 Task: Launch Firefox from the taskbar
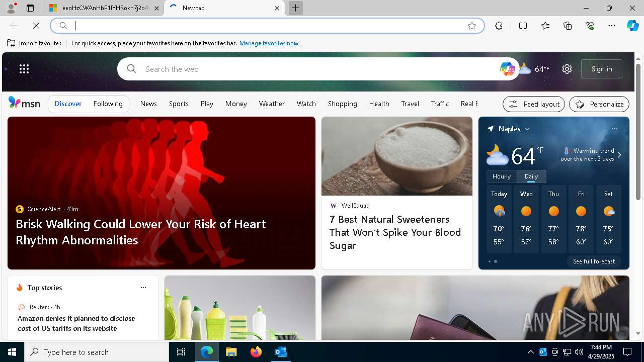click(x=256, y=352)
